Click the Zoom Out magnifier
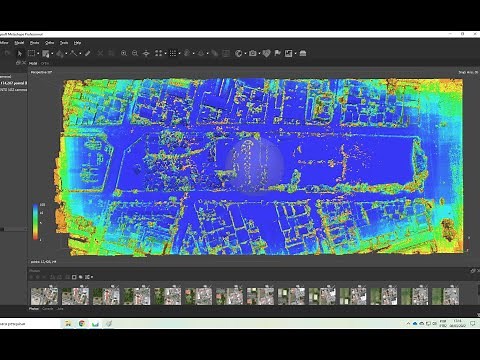 [x=135, y=53]
